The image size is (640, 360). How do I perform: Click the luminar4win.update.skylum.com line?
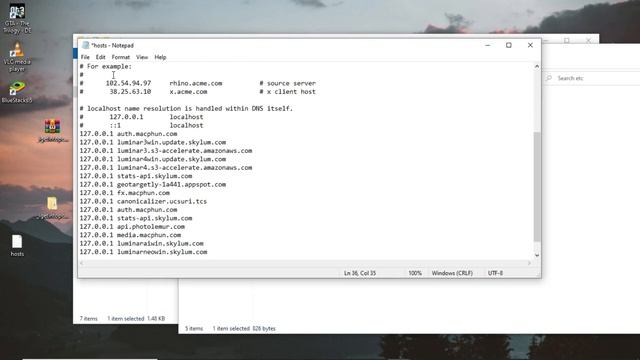(153, 159)
